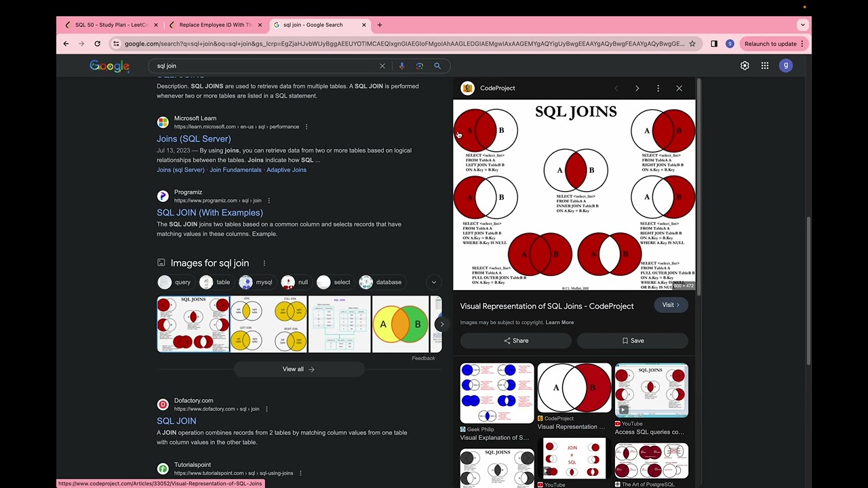The image size is (868, 488).
Task: Close the image preview panel
Action: (x=679, y=88)
